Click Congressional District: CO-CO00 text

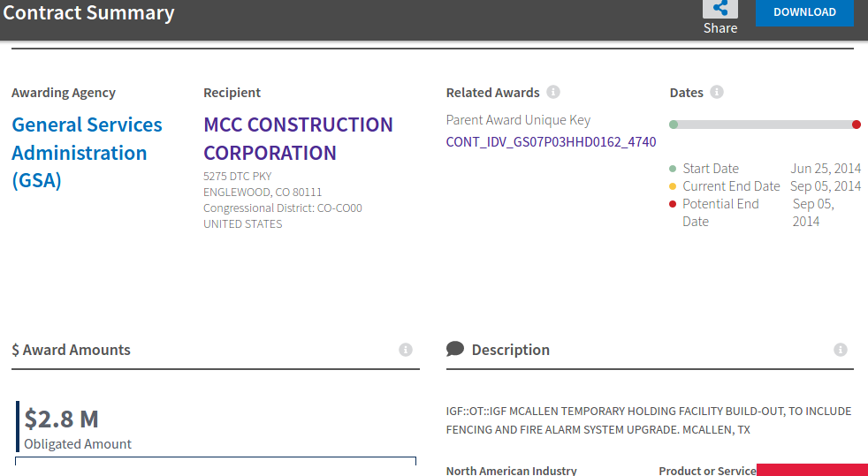tap(282, 208)
